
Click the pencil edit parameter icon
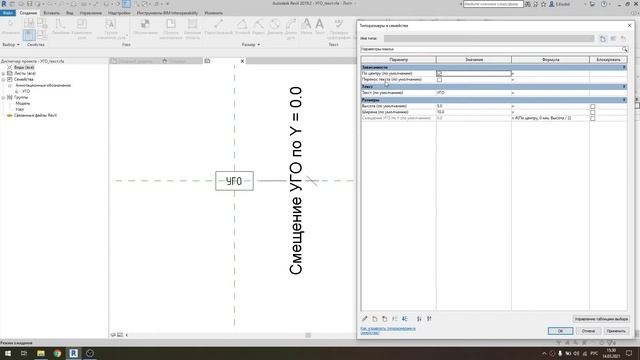point(364,319)
